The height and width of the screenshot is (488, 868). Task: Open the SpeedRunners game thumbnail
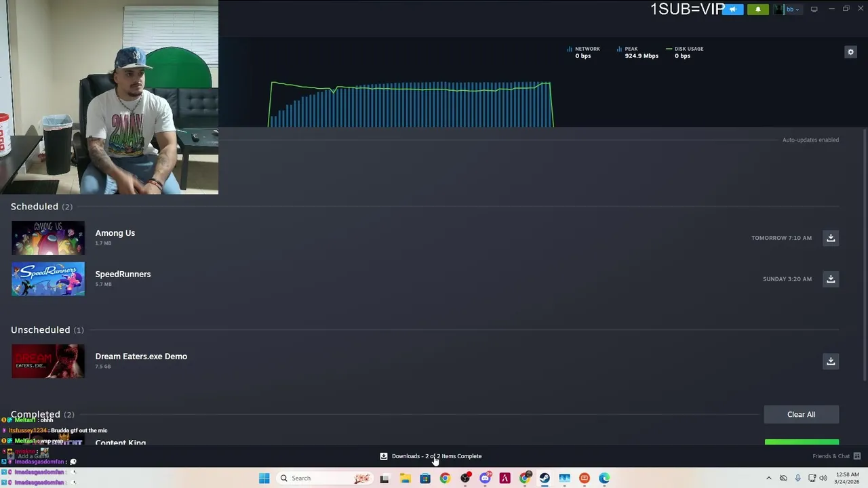[x=48, y=279]
